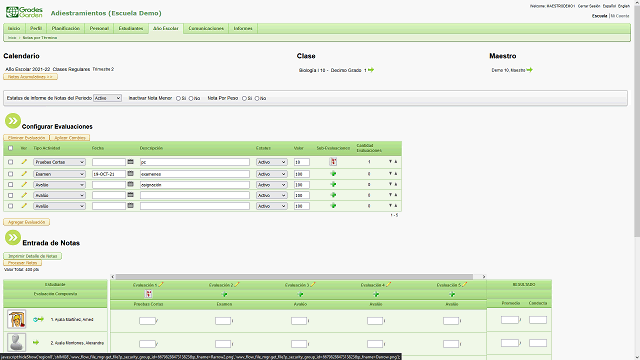Add sub-evaluation with plus in asignación row

(x=333, y=184)
